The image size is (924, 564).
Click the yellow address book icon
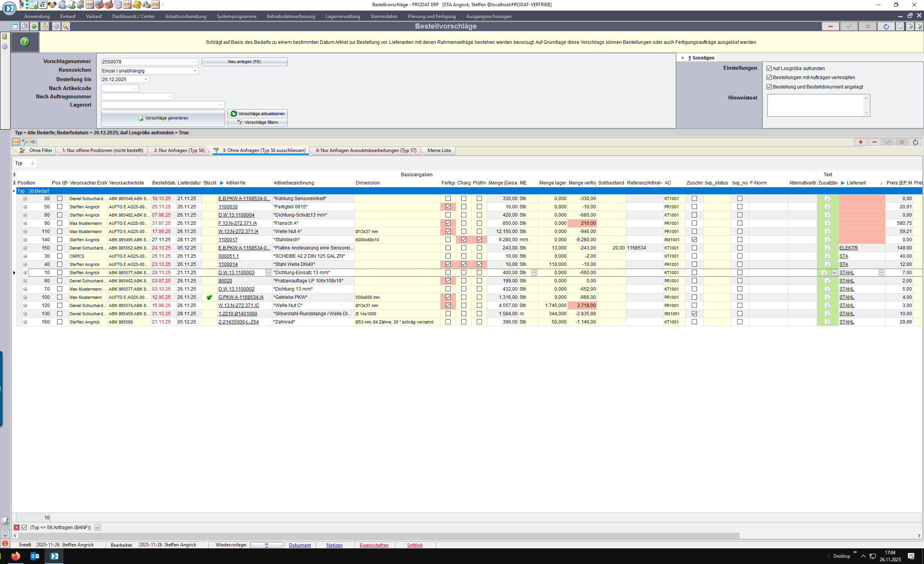[x=136, y=5]
